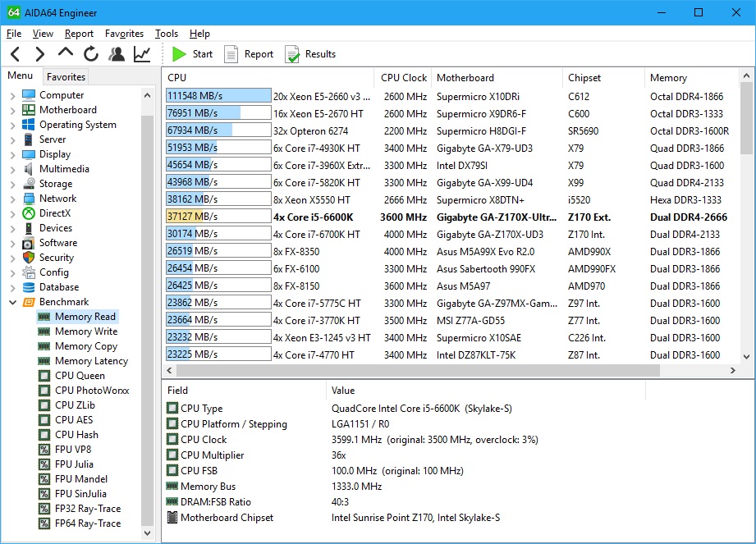Open the Favorites menu
The image size is (756, 544).
pyautogui.click(x=125, y=34)
